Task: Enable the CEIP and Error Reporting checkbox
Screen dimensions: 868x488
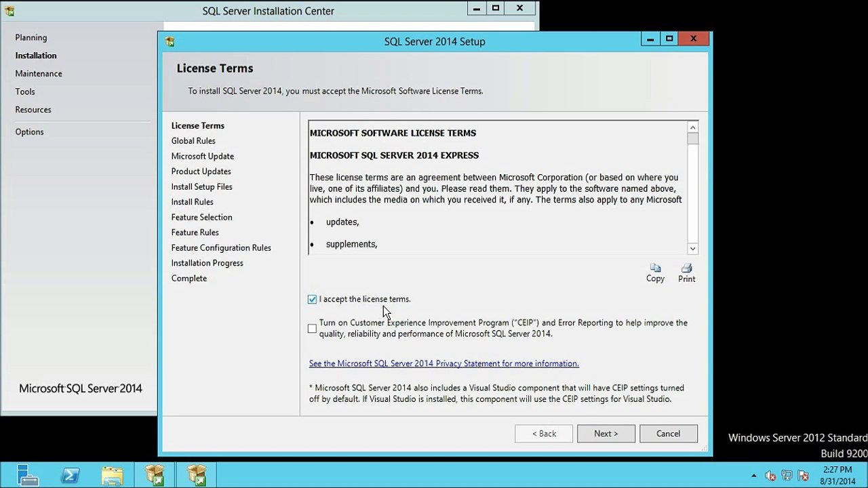Action: [312, 328]
